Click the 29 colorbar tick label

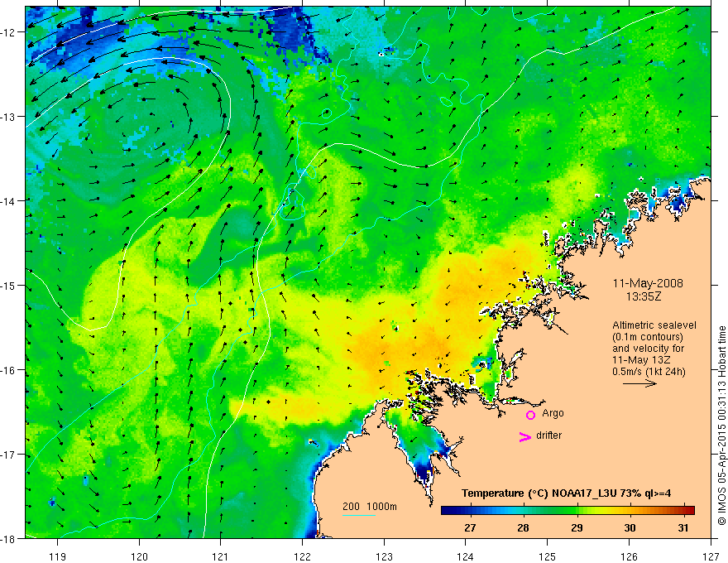click(x=577, y=528)
